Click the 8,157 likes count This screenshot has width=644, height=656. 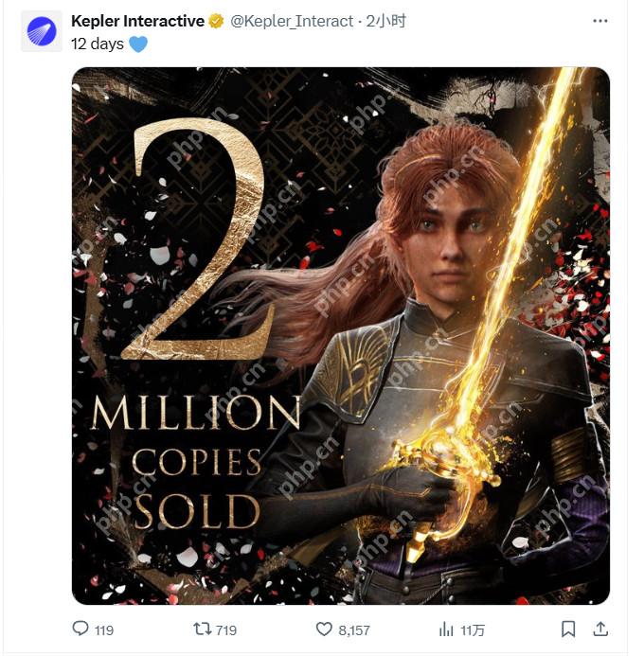[354, 629]
